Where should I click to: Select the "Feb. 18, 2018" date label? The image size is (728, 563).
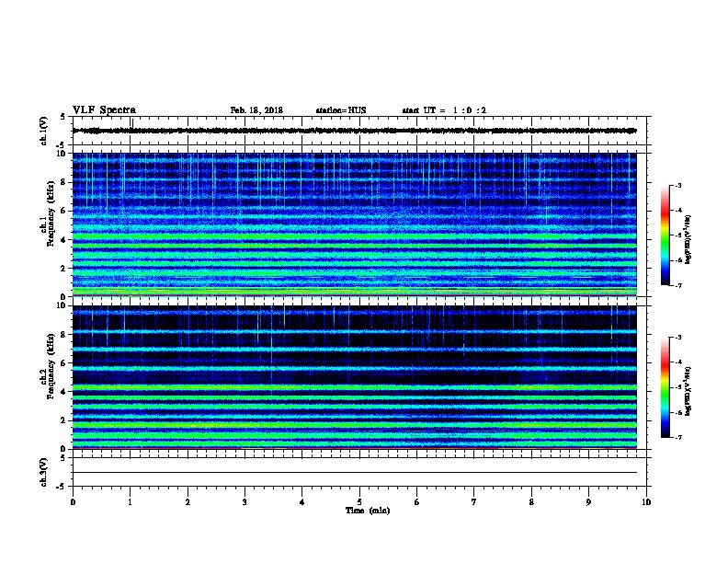tap(256, 110)
